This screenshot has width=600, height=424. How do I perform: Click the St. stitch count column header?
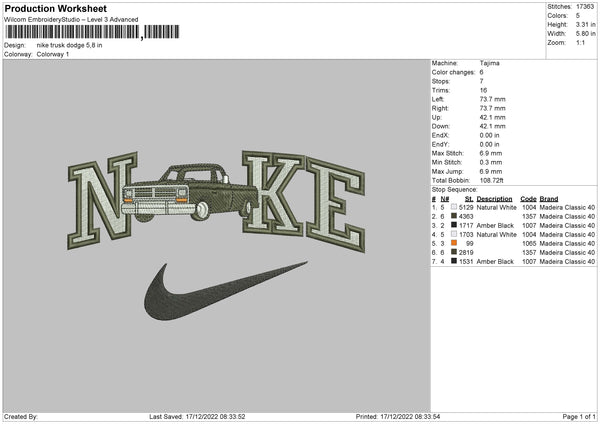point(469,199)
